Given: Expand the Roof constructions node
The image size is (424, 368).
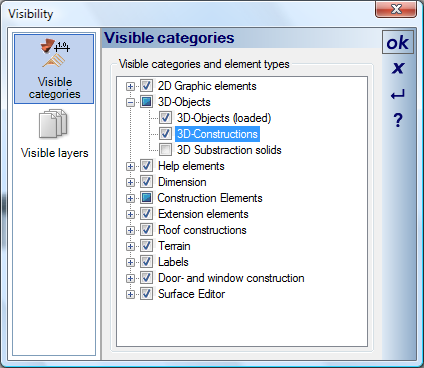Looking at the screenshot, I should click(x=130, y=230).
